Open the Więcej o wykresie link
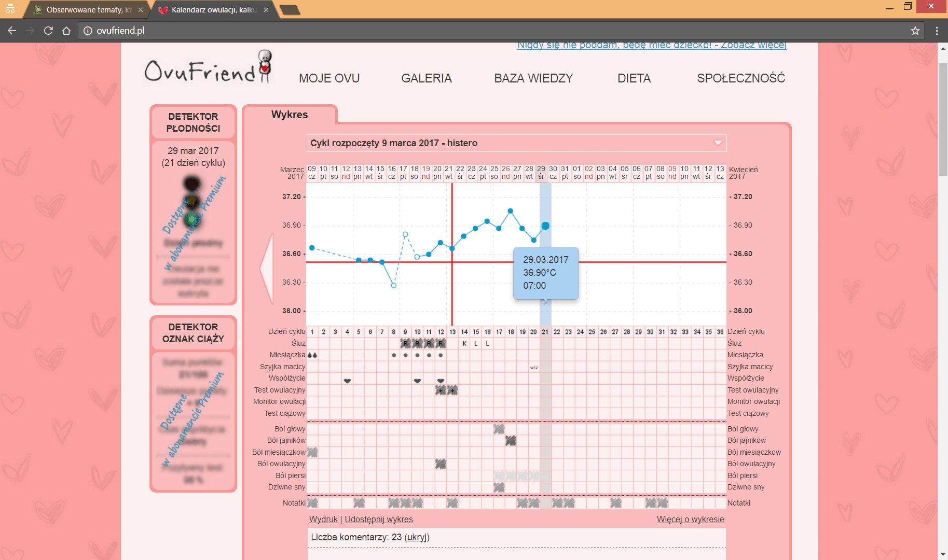The image size is (948, 560). (690, 519)
